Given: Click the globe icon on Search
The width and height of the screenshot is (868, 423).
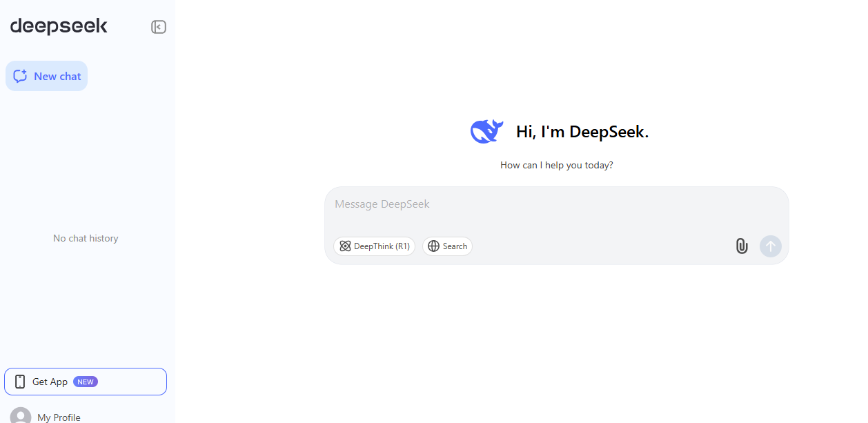Looking at the screenshot, I should pyautogui.click(x=433, y=246).
